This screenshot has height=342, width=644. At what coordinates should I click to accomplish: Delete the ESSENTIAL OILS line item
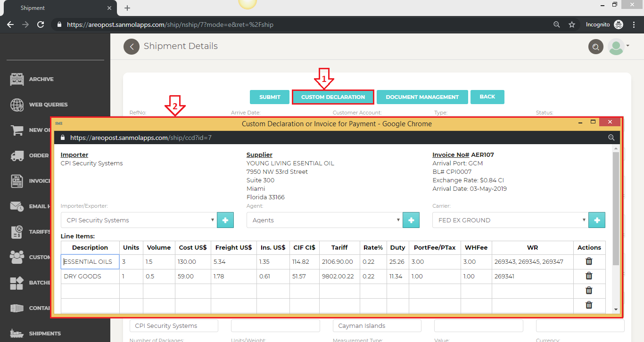coord(589,261)
